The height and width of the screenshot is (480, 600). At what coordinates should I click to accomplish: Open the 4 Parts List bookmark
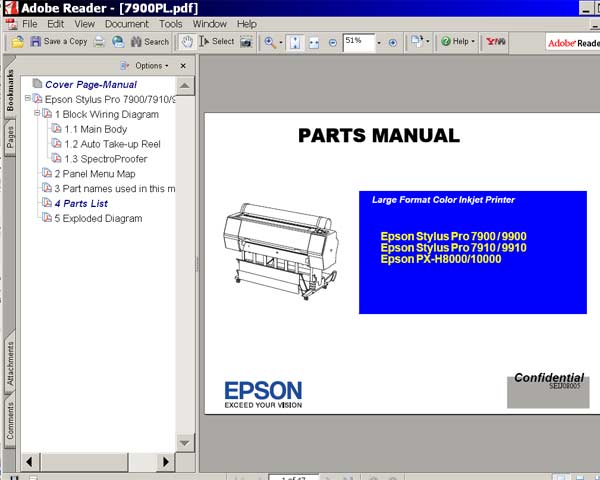[x=81, y=204]
